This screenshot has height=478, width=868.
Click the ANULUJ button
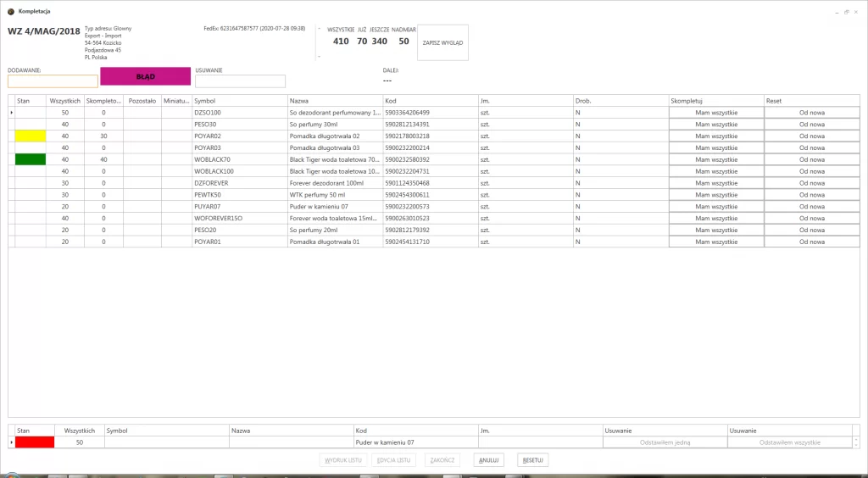(x=489, y=460)
